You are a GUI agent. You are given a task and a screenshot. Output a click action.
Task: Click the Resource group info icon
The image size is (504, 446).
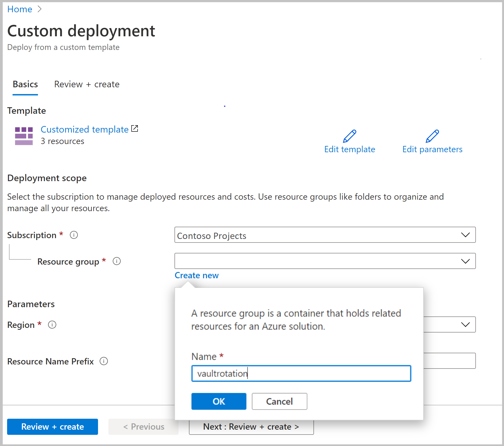click(x=117, y=261)
